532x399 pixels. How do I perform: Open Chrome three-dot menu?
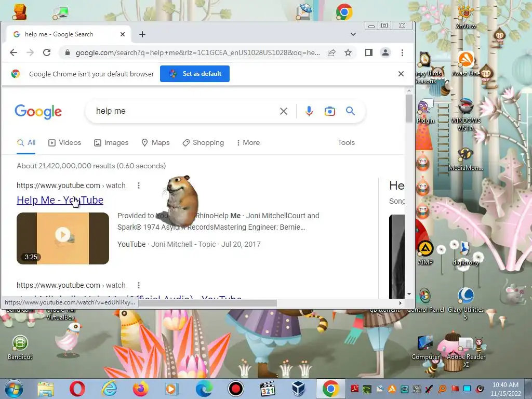tap(402, 52)
